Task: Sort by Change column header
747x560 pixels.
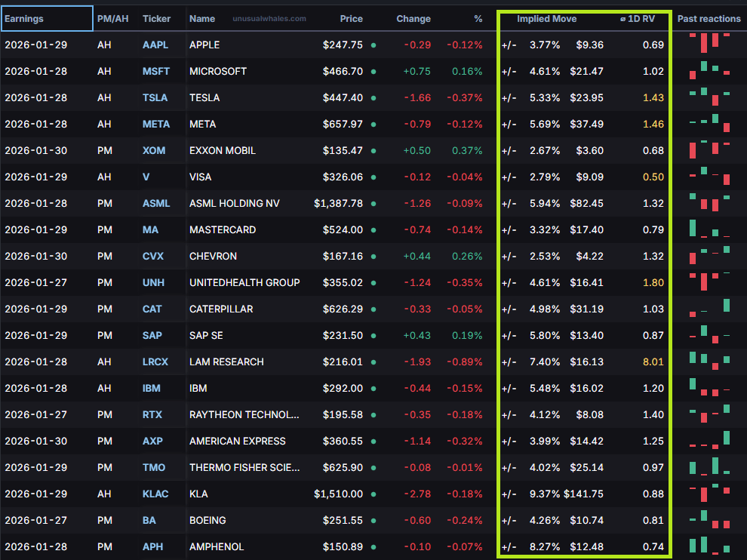Action: pyautogui.click(x=413, y=19)
